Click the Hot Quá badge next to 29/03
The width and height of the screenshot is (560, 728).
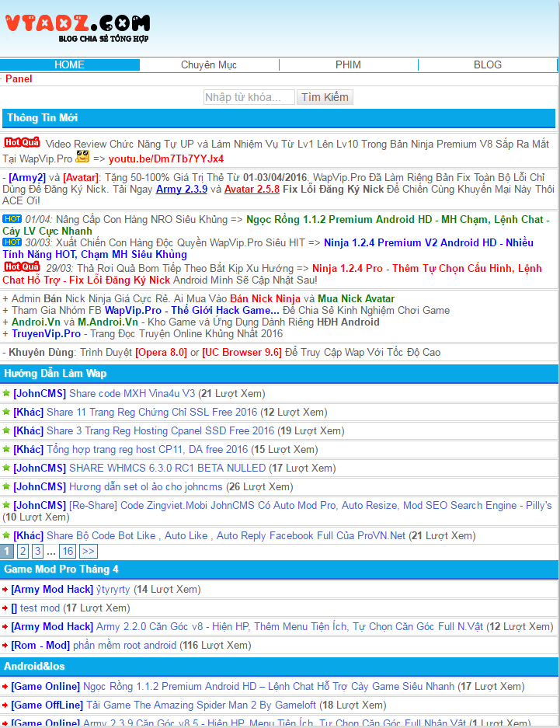coord(22,266)
